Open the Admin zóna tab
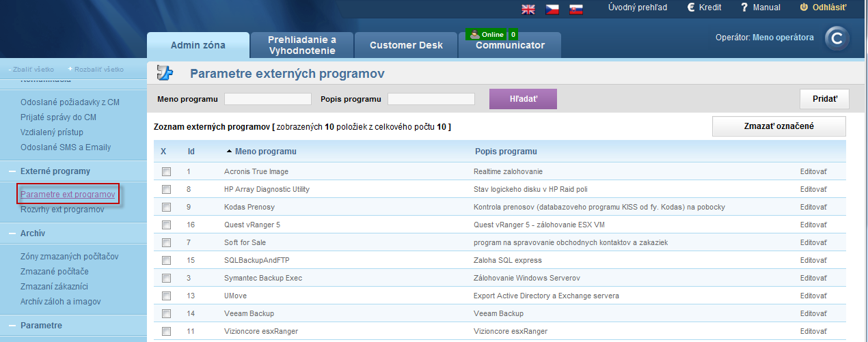 pos(198,45)
